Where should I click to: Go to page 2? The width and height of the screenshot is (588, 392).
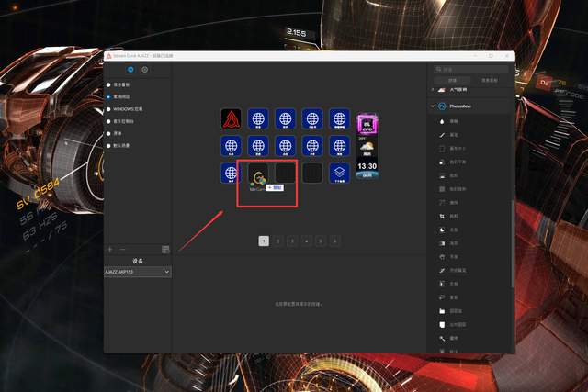(277, 241)
